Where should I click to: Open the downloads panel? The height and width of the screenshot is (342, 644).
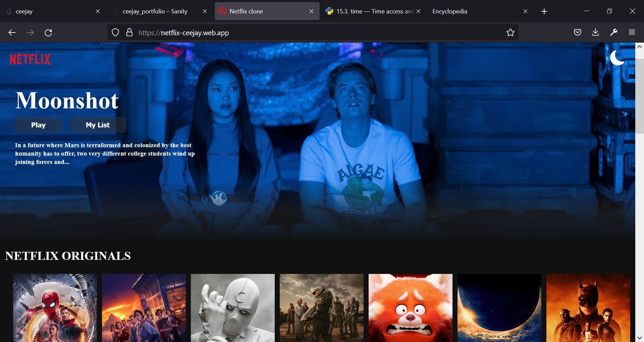tap(596, 33)
